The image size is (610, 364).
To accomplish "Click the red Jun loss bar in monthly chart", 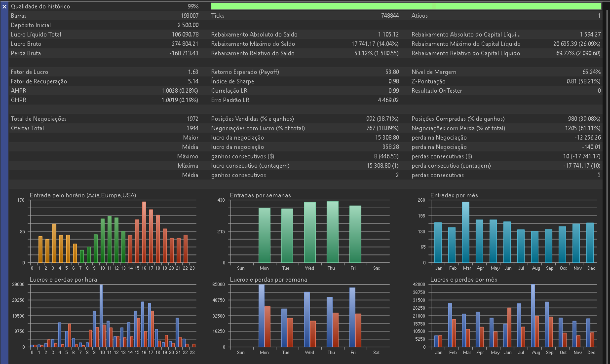I will (x=509, y=328).
